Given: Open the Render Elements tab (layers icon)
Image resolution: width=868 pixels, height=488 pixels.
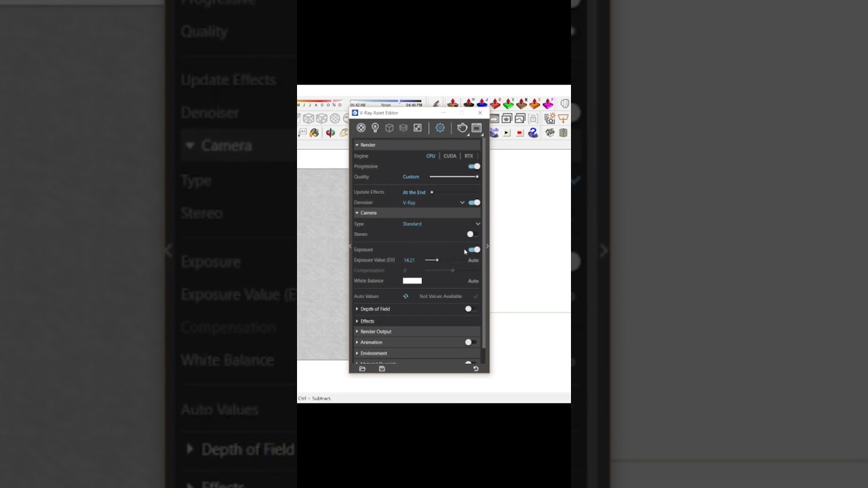Looking at the screenshot, I should pyautogui.click(x=403, y=128).
